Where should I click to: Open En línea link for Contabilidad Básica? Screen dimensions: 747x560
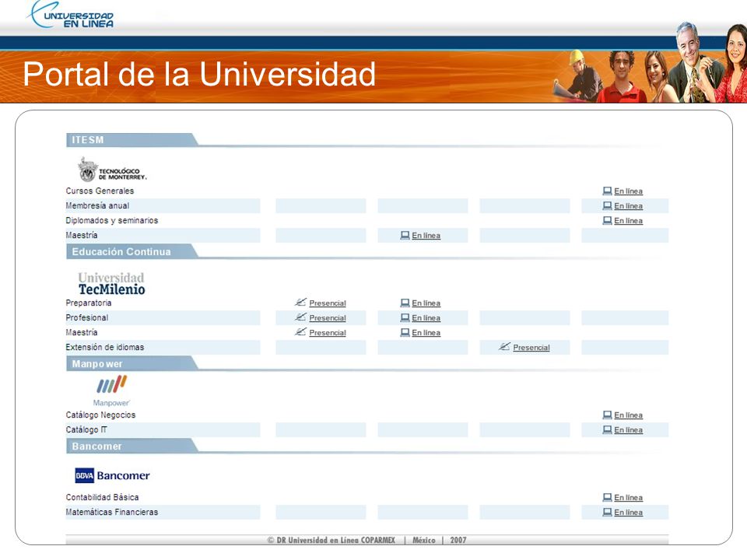pos(629,498)
